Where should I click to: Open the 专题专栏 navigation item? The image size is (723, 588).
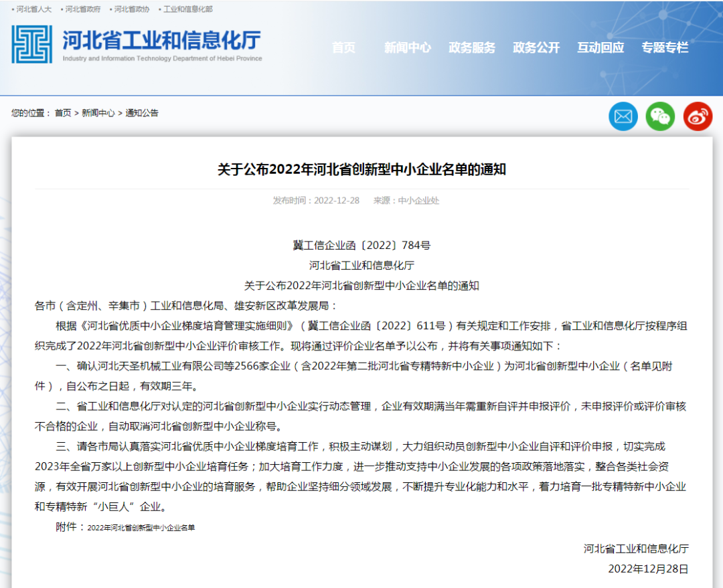(665, 47)
